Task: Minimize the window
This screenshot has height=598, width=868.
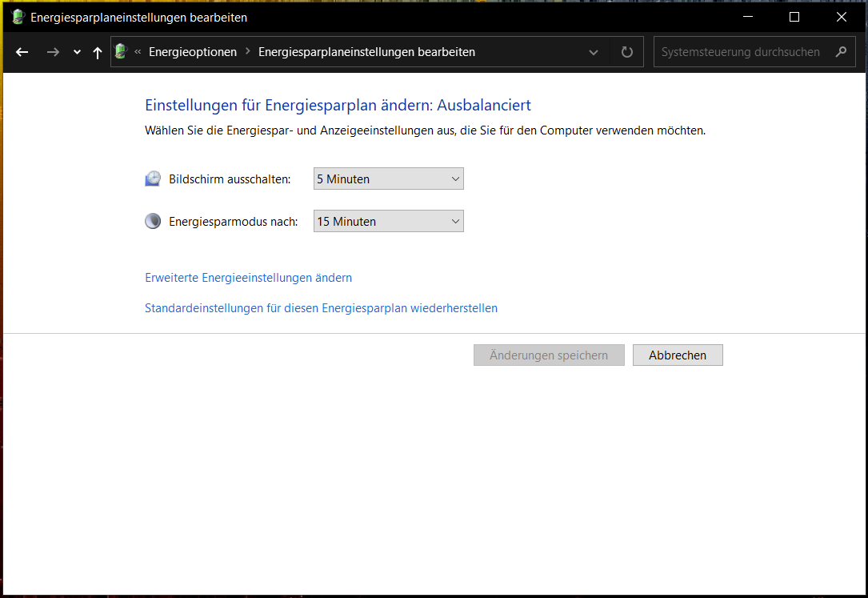Action: (748, 17)
